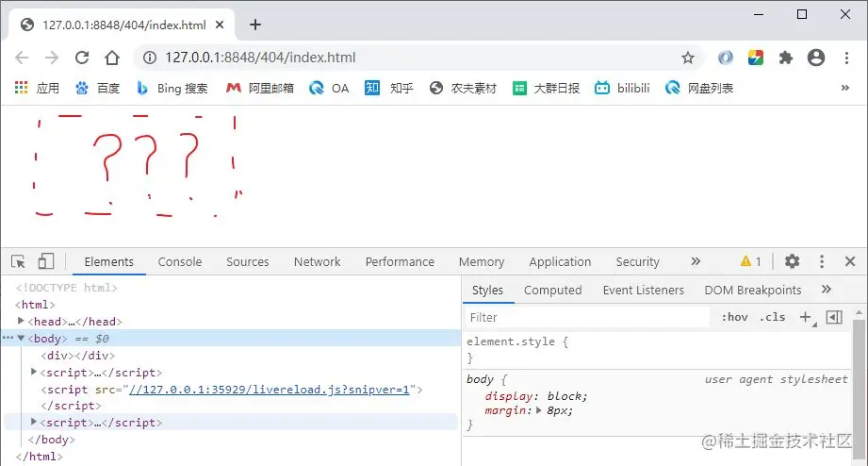Viewport: 868px width, 466px height.
Task: Toggle the .cls class editor
Action: pos(772,318)
